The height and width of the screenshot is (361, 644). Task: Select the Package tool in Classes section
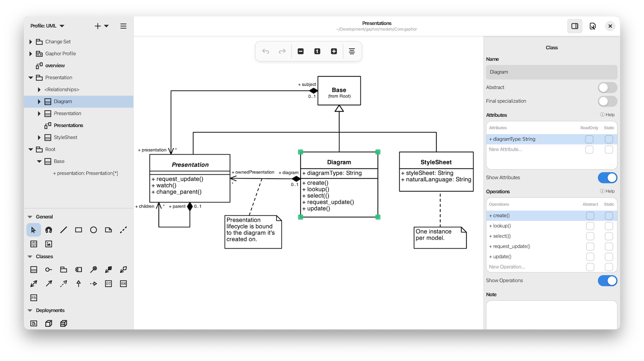64,270
